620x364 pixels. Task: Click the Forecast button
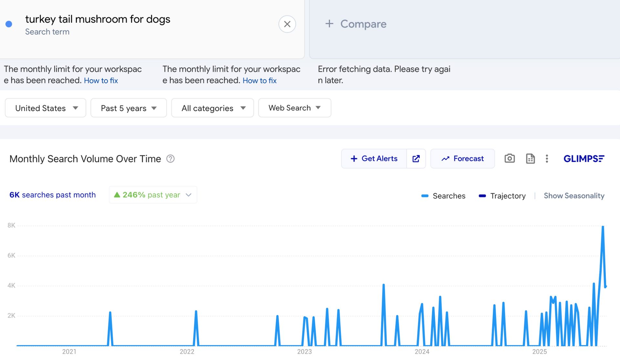462,158
